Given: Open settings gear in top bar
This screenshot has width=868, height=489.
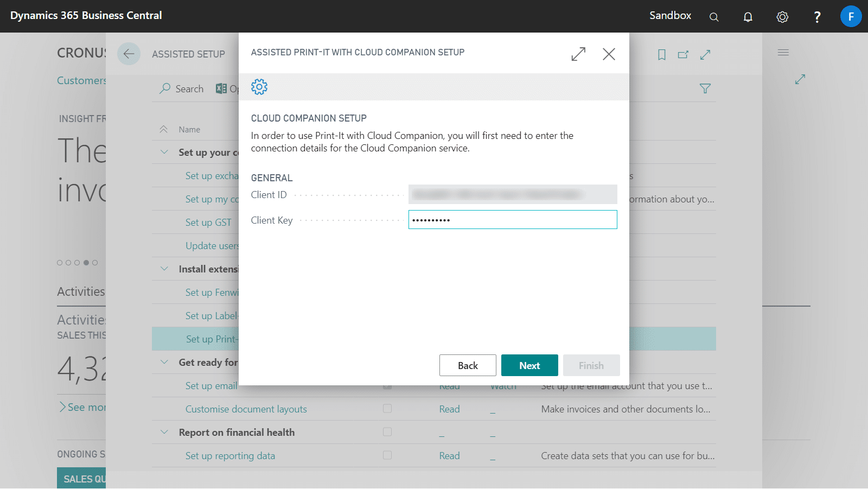Looking at the screenshot, I should click(x=782, y=17).
